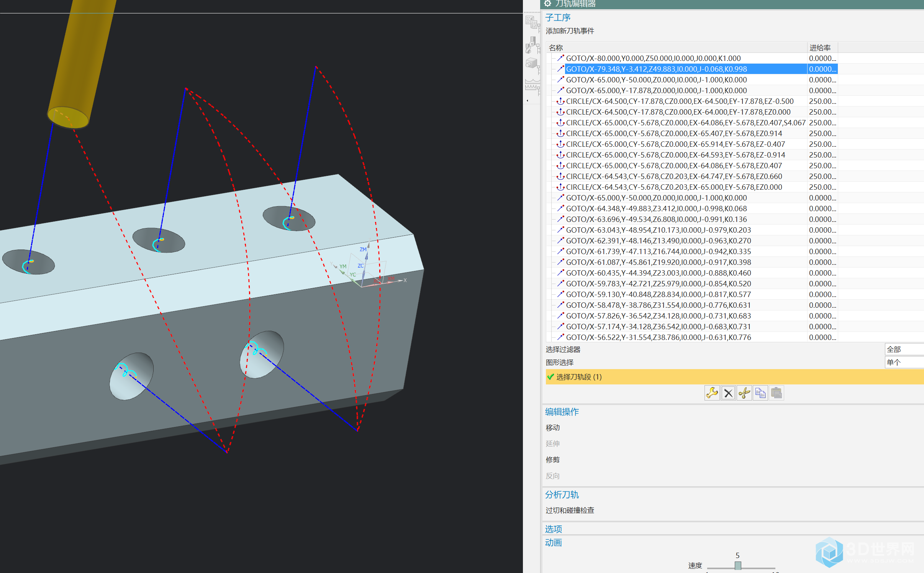Click the 移动 edit operation

click(x=553, y=427)
